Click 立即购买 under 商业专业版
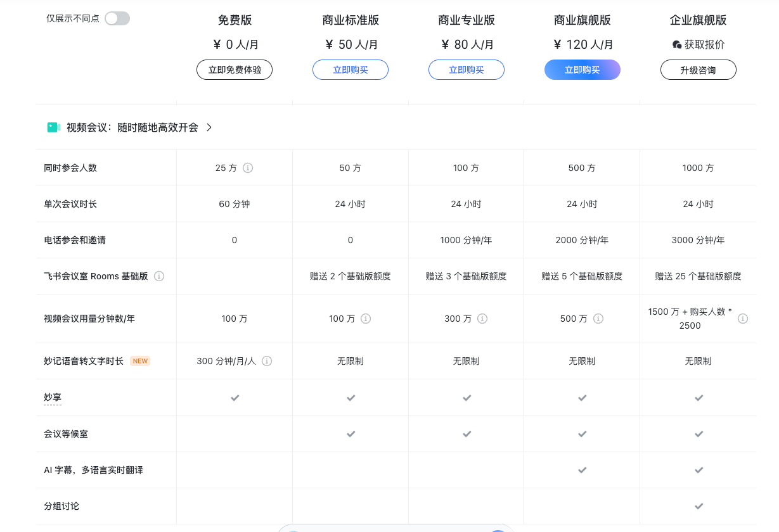This screenshot has height=532, width=779. click(467, 70)
